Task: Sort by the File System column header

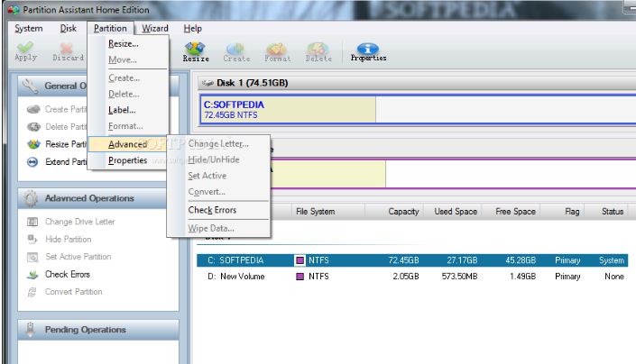Action: point(327,212)
